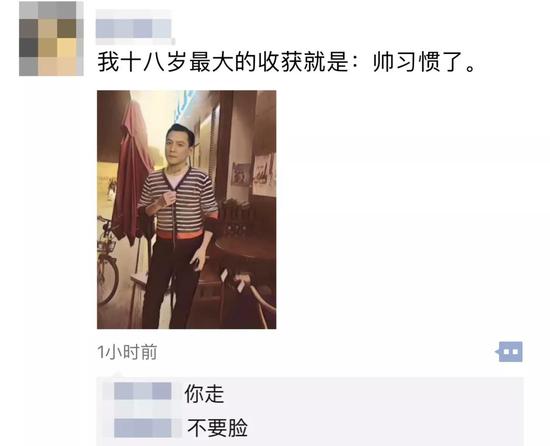Click the bicycle at the photo's left edge
550x446 pixels.
[107, 259]
